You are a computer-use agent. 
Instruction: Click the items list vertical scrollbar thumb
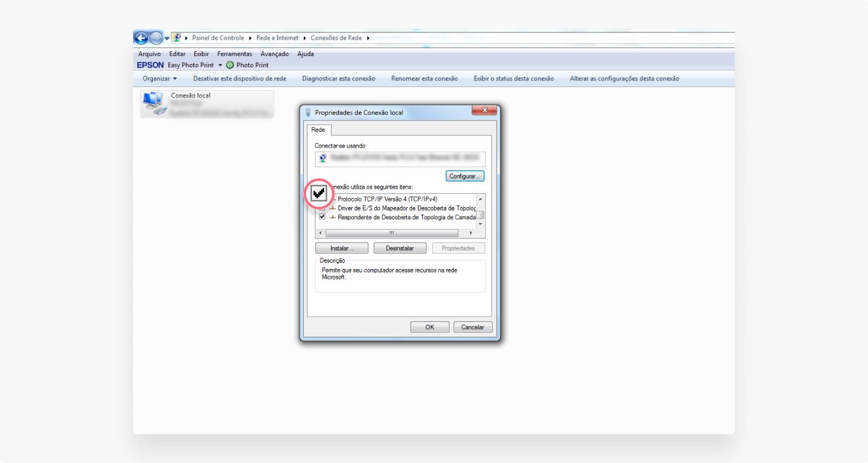480,214
